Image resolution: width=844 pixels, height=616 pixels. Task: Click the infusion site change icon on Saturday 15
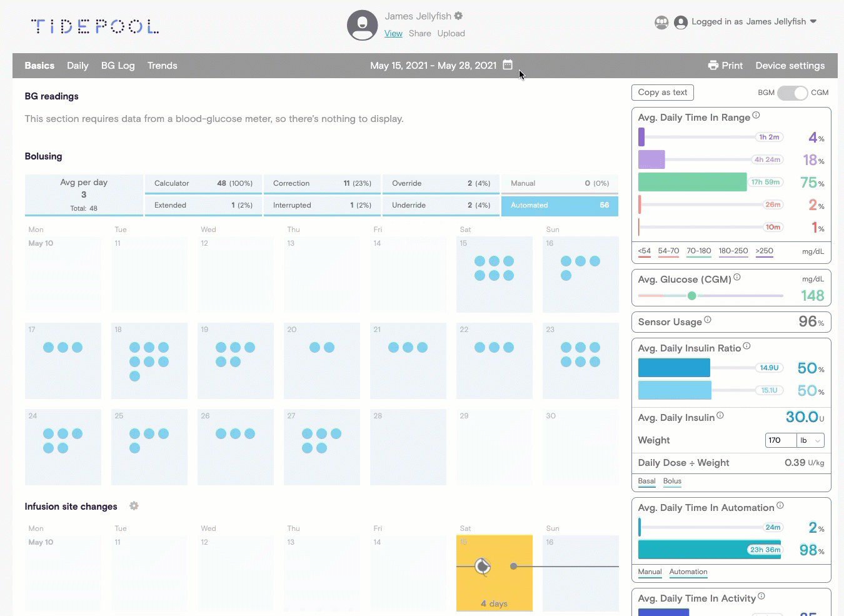tap(482, 566)
